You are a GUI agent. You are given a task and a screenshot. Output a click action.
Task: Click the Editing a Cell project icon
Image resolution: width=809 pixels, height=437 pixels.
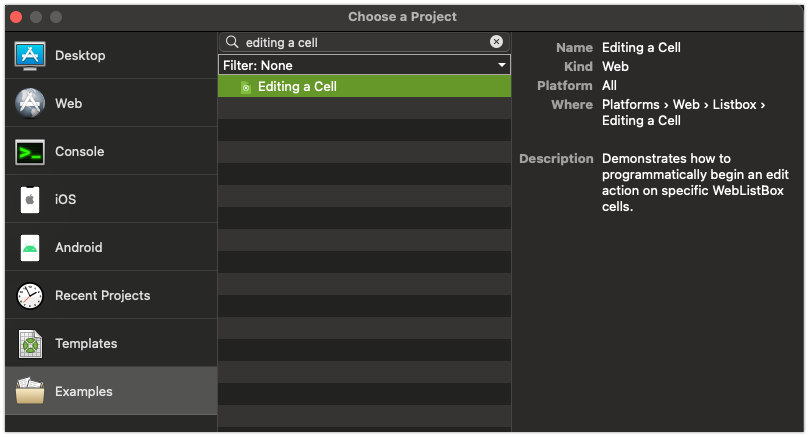[x=245, y=87]
